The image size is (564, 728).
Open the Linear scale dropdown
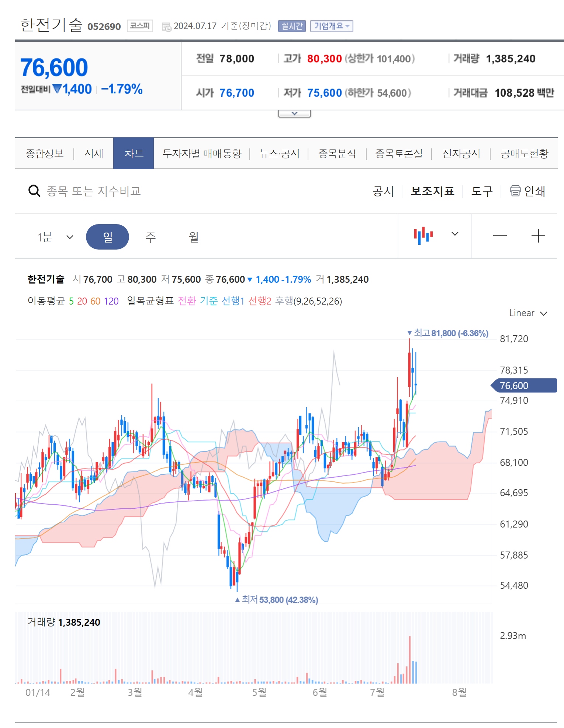527,313
